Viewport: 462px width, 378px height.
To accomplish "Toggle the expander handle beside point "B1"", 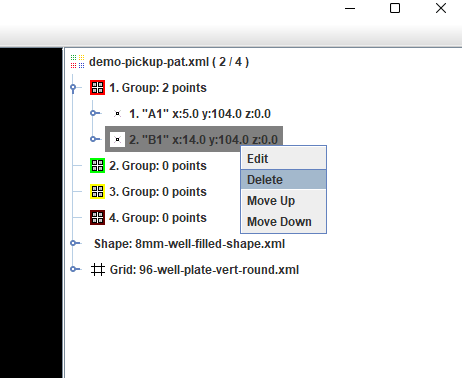I will 93,139.
